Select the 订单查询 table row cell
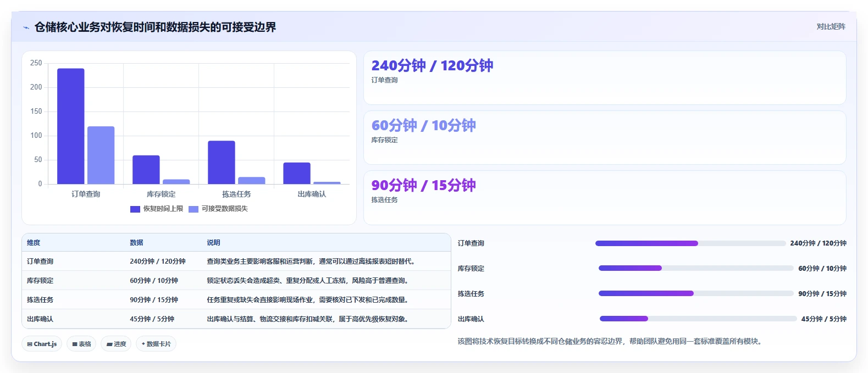Image resolution: width=868 pixels, height=373 pixels. (40, 261)
